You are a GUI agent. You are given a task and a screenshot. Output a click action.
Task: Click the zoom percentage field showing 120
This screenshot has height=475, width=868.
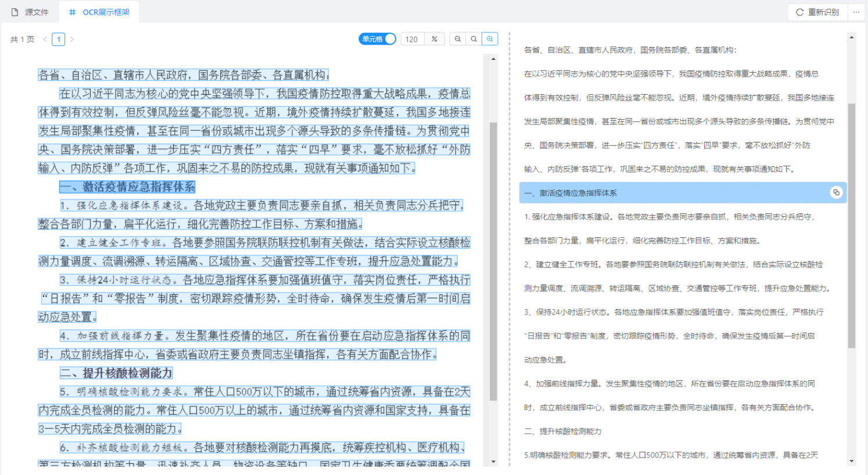(x=413, y=39)
